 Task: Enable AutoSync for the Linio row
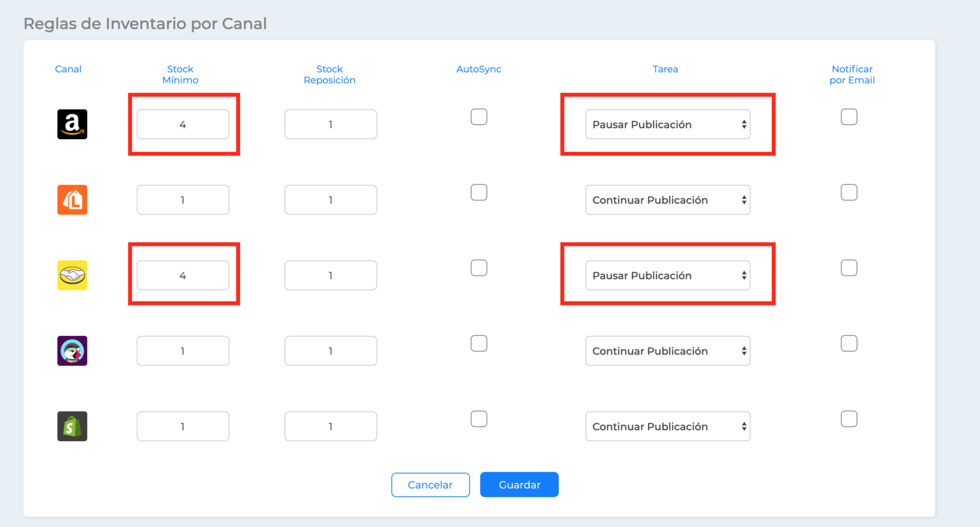click(x=479, y=192)
